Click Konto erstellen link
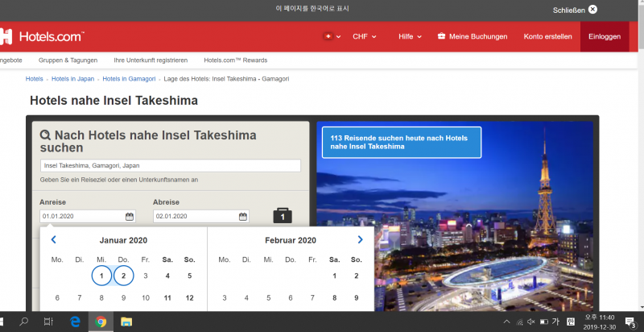 pos(547,36)
